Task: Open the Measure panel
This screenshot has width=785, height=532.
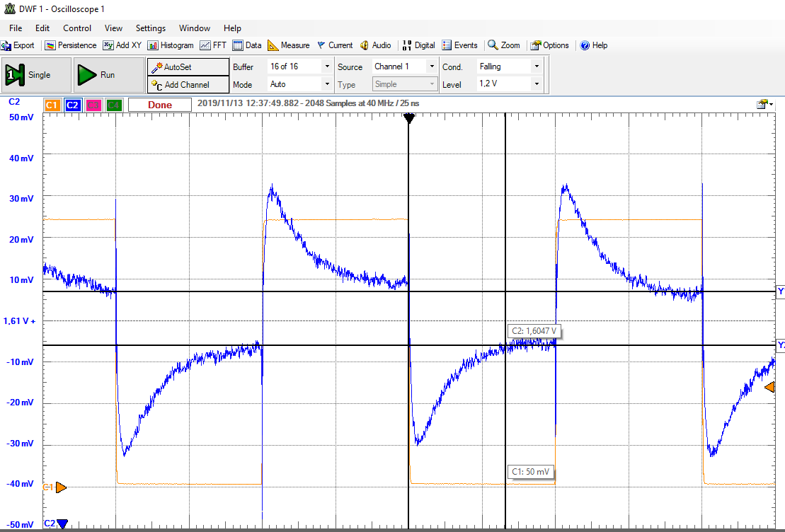Action: (x=288, y=45)
